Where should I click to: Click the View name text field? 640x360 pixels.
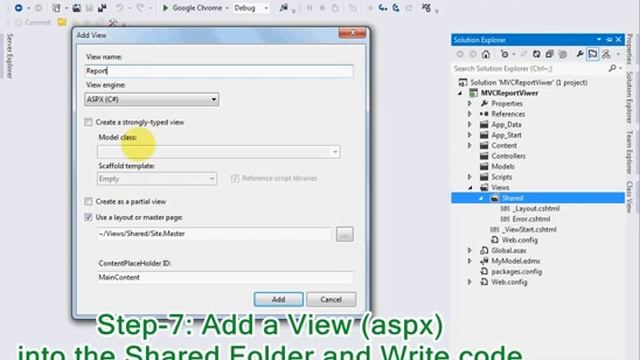(x=219, y=71)
